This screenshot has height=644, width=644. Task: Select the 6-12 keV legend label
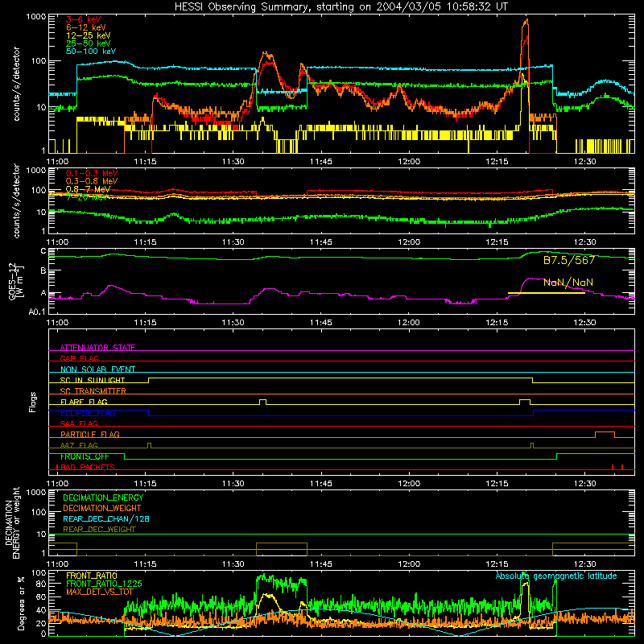pos(85,27)
